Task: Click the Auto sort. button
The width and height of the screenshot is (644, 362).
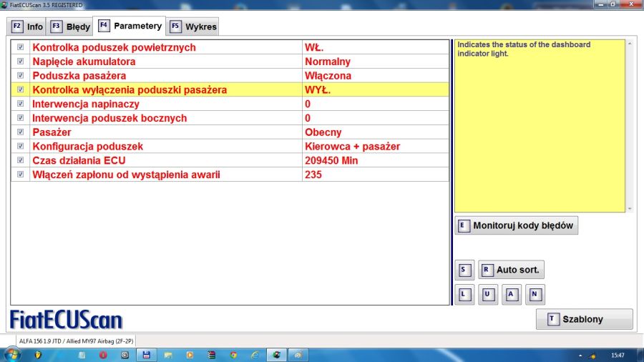Action: click(512, 270)
